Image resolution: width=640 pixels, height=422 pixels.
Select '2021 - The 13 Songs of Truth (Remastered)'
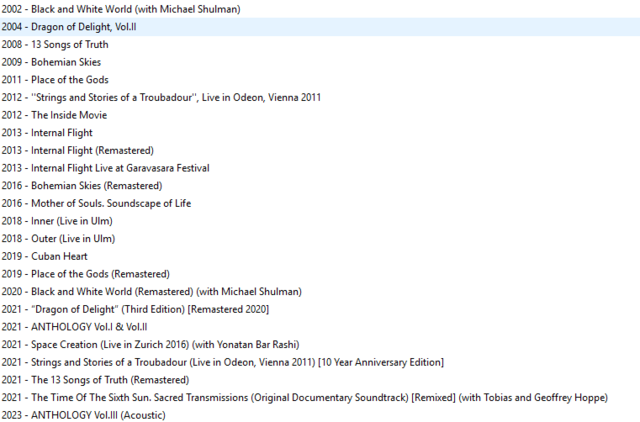[x=95, y=380]
